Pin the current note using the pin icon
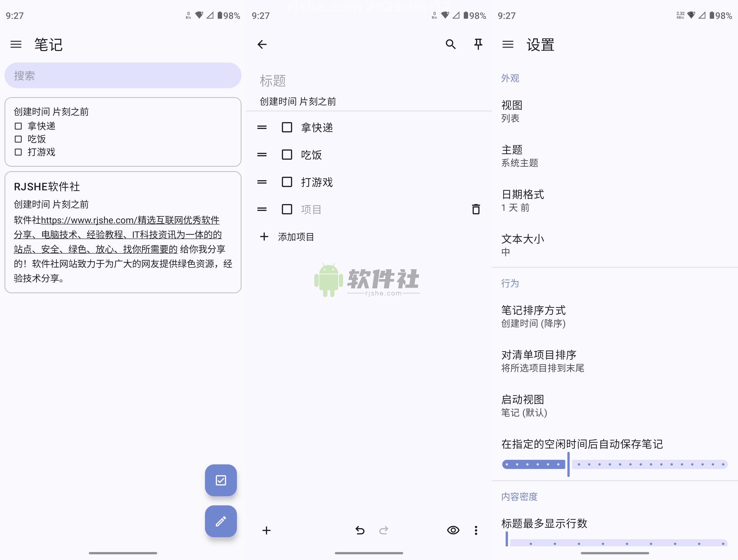Screen dimensions: 738x560 (478, 44)
